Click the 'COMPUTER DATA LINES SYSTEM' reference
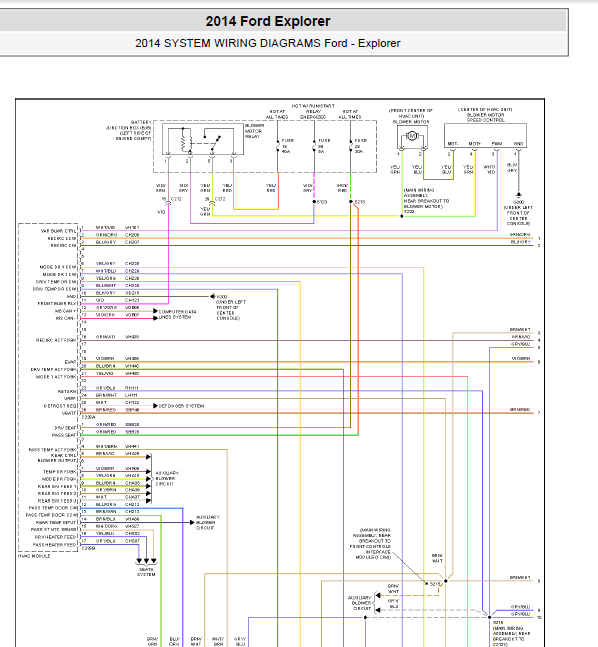This screenshot has height=647, width=598. click(x=177, y=314)
